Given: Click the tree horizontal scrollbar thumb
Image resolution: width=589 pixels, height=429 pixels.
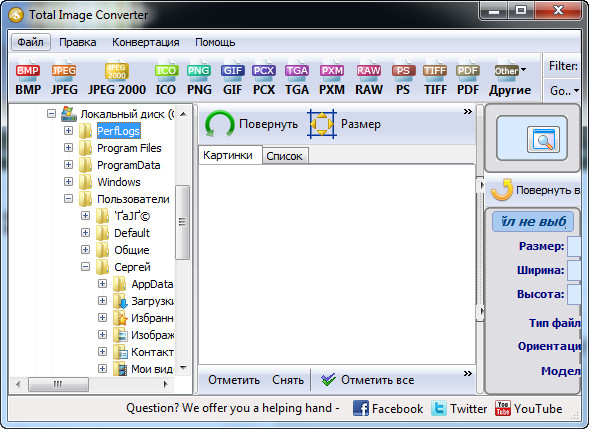Looking at the screenshot, I should pyautogui.click(x=59, y=384).
